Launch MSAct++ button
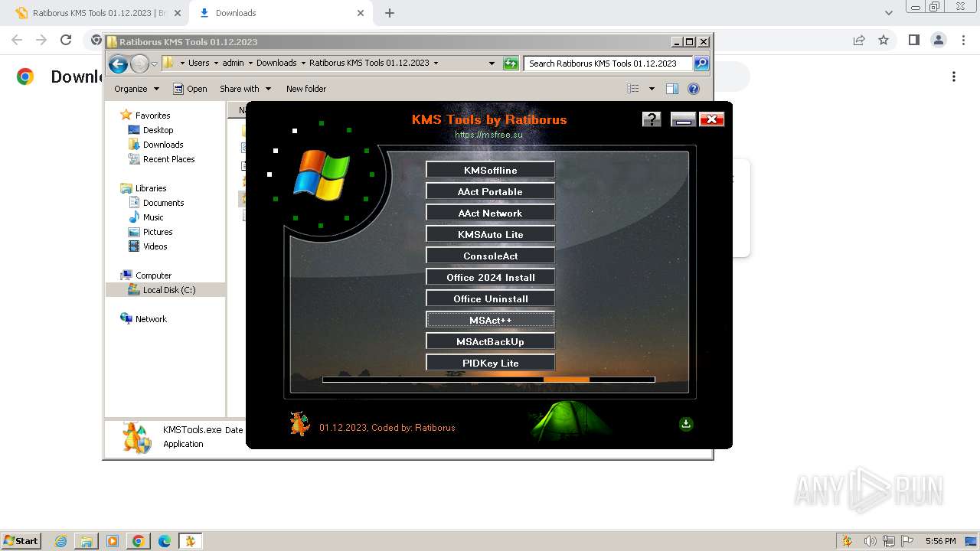 click(490, 320)
